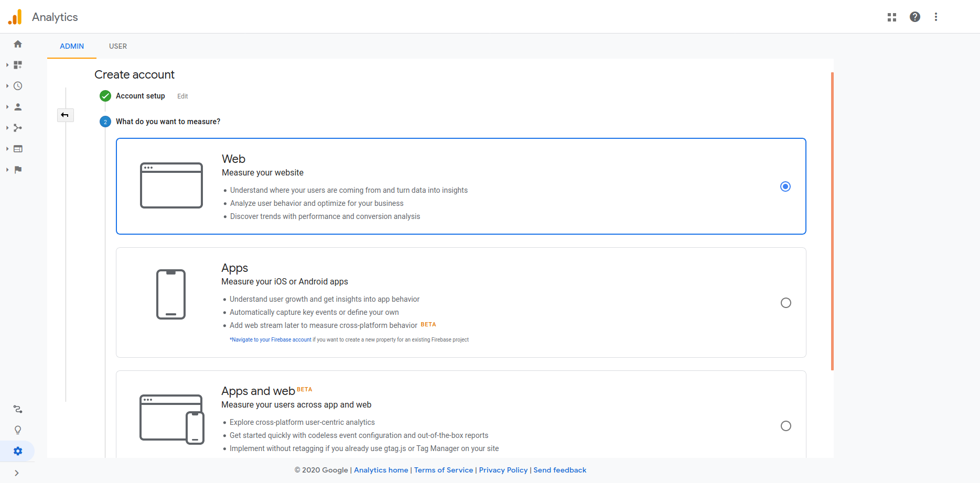Select the Apps radio button
This screenshot has height=483, width=980.
point(785,303)
